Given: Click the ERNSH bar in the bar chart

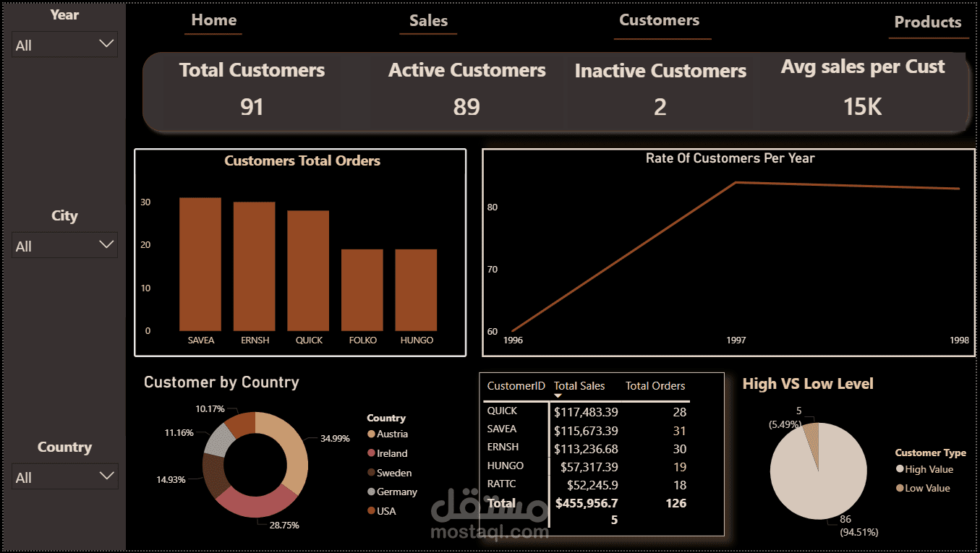Looking at the screenshot, I should tap(254, 267).
